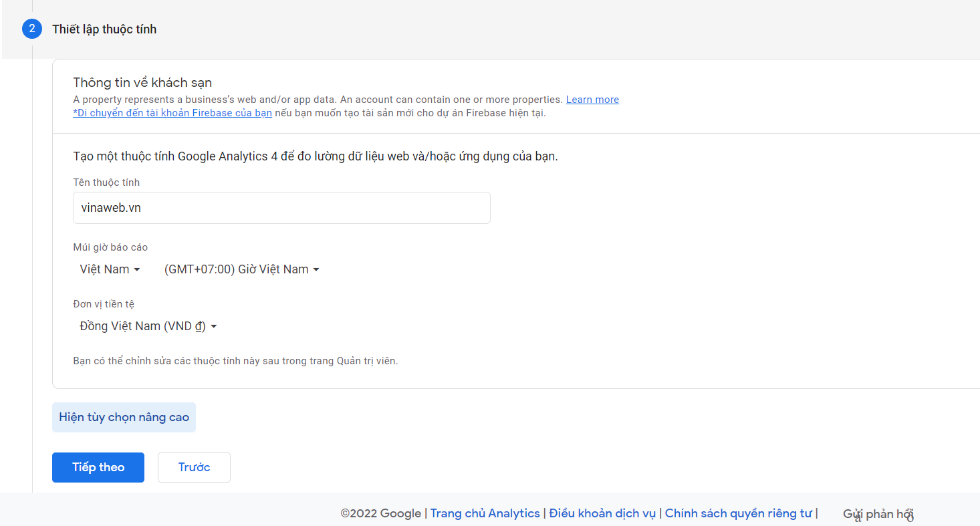The image size is (980, 526).
Task: Click 'Gửi phản hồi' feedback button
Action: click(x=878, y=514)
